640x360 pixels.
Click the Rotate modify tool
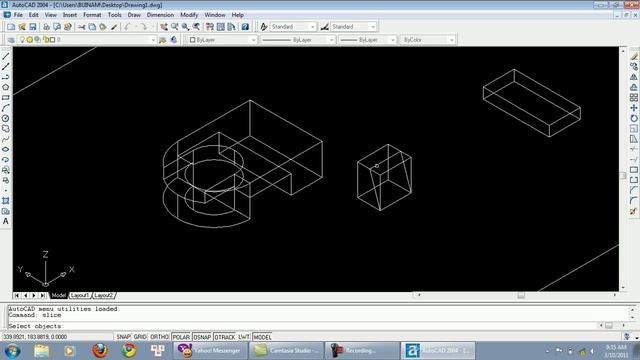point(633,118)
